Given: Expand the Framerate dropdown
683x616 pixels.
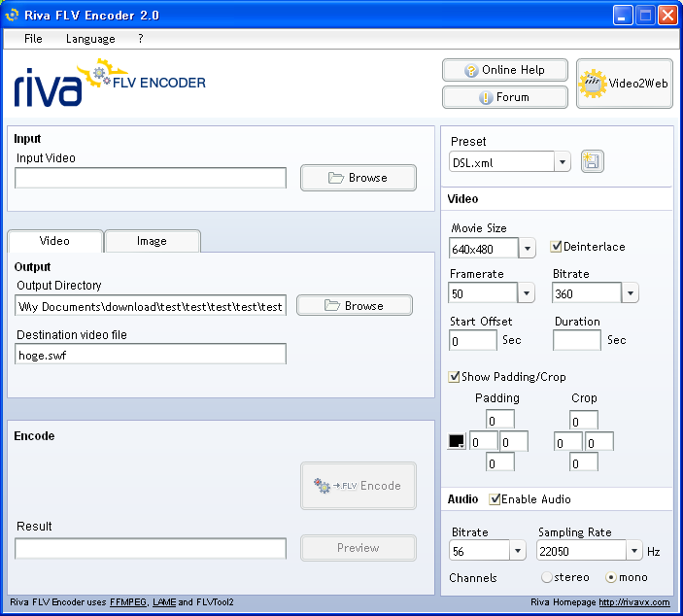Looking at the screenshot, I should click(527, 292).
